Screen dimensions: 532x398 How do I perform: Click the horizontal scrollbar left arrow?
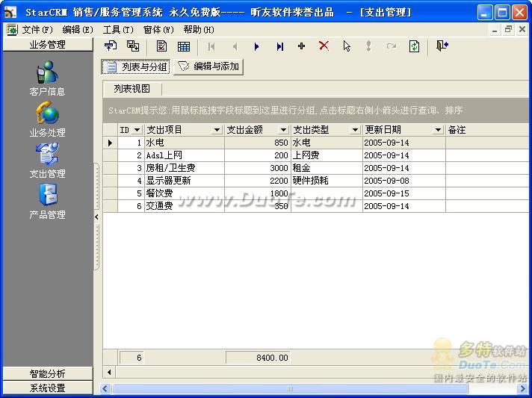tap(105, 388)
